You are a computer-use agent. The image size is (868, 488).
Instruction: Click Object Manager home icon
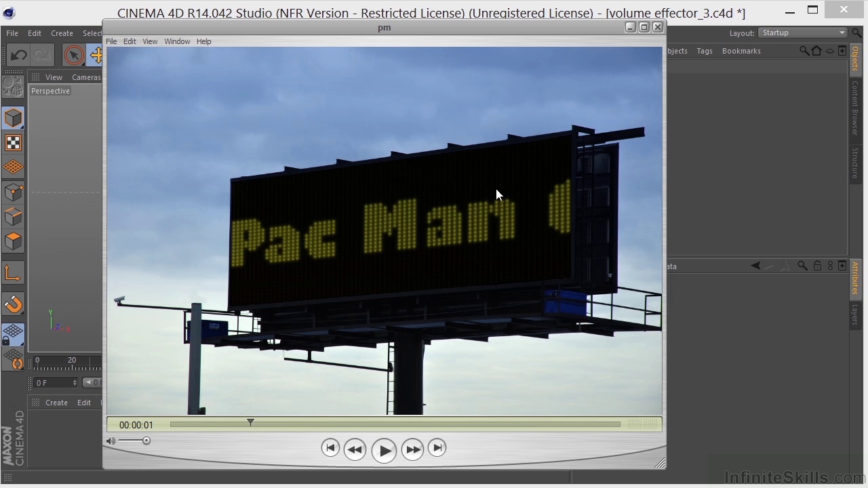pyautogui.click(x=816, y=51)
